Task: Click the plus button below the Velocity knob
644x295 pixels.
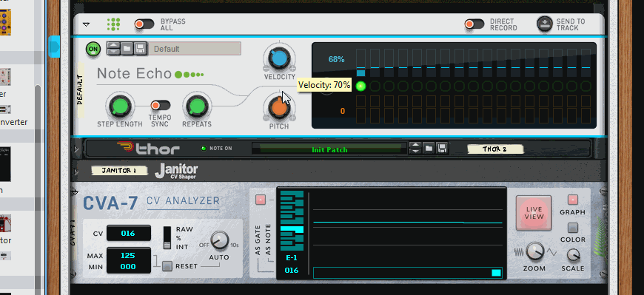Action: pos(292,68)
